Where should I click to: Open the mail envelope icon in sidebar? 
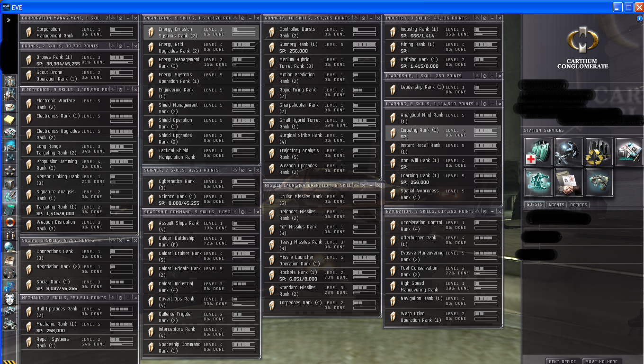point(9,107)
